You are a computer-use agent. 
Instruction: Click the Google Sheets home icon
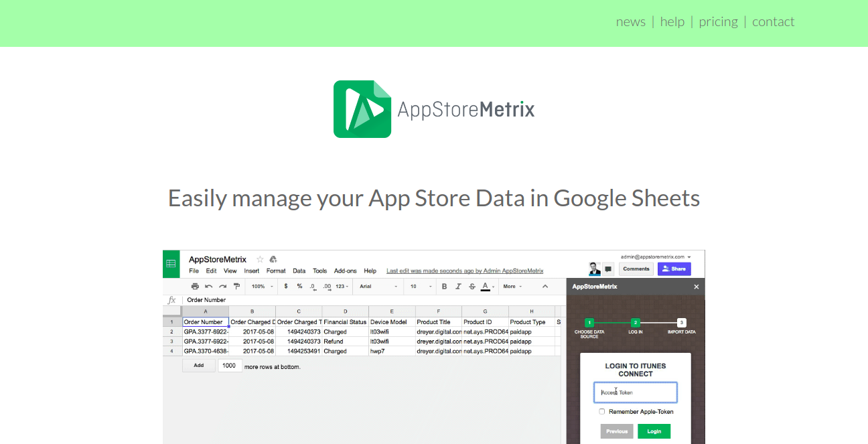[x=171, y=264]
